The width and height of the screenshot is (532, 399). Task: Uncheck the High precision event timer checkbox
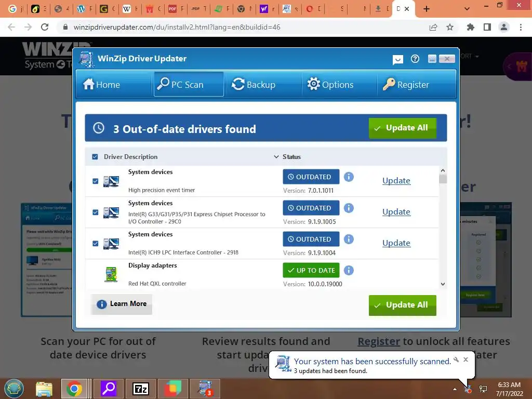click(96, 181)
